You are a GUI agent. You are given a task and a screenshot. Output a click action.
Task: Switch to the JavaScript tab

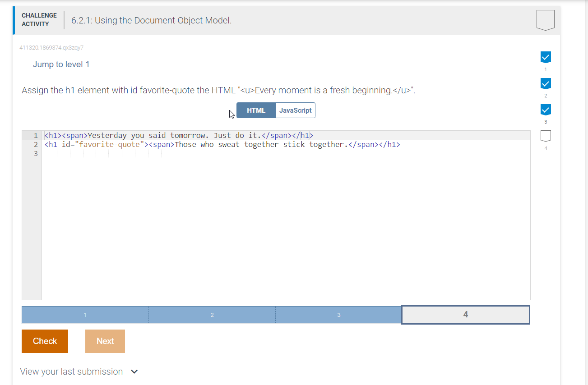[x=295, y=110]
